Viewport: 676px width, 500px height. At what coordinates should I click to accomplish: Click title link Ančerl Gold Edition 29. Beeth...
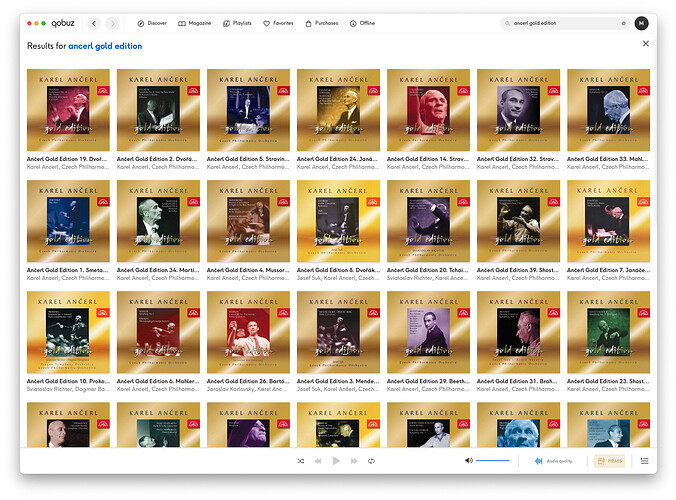point(429,381)
